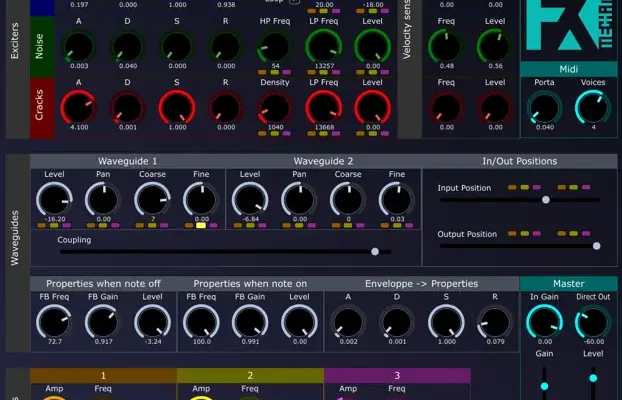Select modulator tab 2

click(x=250, y=375)
